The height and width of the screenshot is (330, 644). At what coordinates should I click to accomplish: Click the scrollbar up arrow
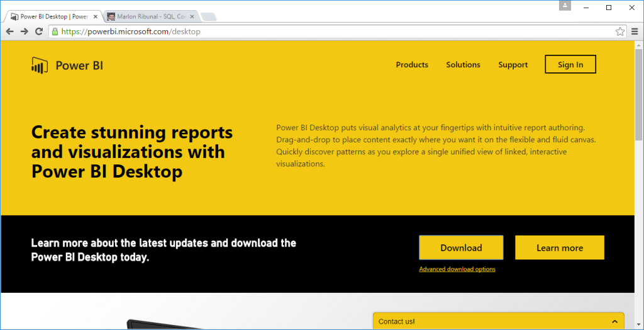pos(639,45)
